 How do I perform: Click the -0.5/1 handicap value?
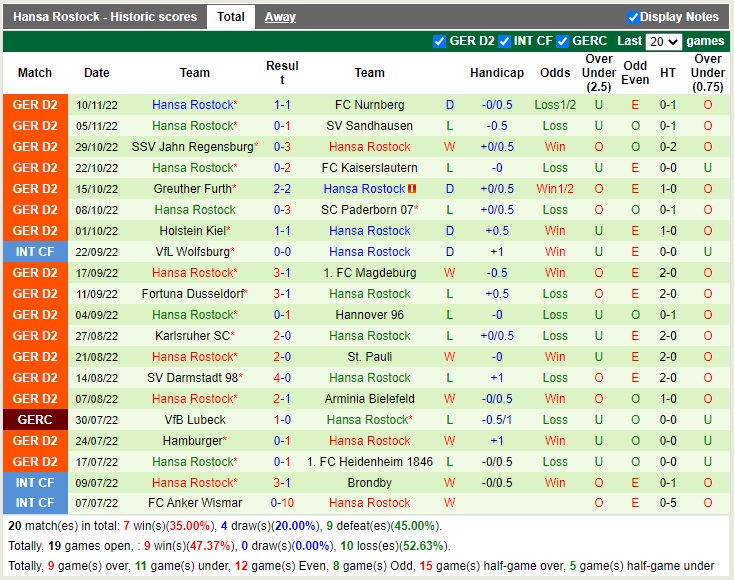497,420
